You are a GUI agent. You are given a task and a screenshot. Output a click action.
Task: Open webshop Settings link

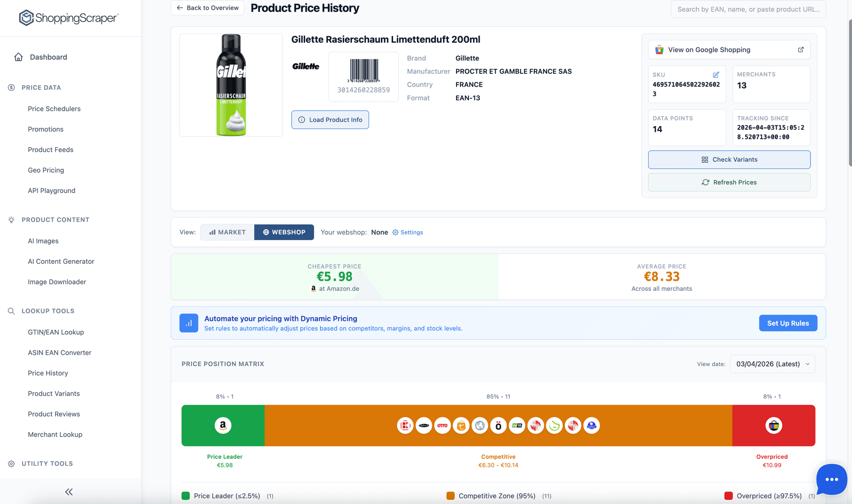pos(408,232)
